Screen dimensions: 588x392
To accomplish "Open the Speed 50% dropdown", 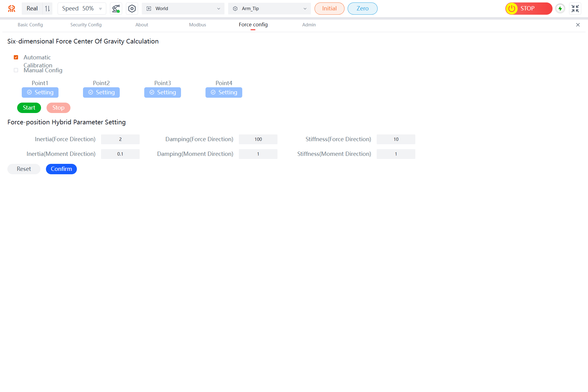I will pos(82,9).
